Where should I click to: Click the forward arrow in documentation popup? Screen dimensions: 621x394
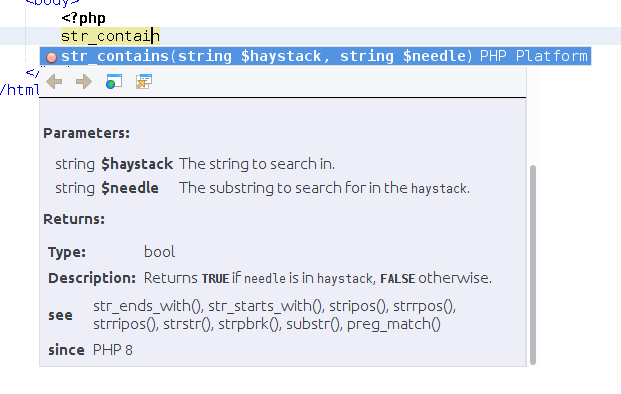point(84,82)
